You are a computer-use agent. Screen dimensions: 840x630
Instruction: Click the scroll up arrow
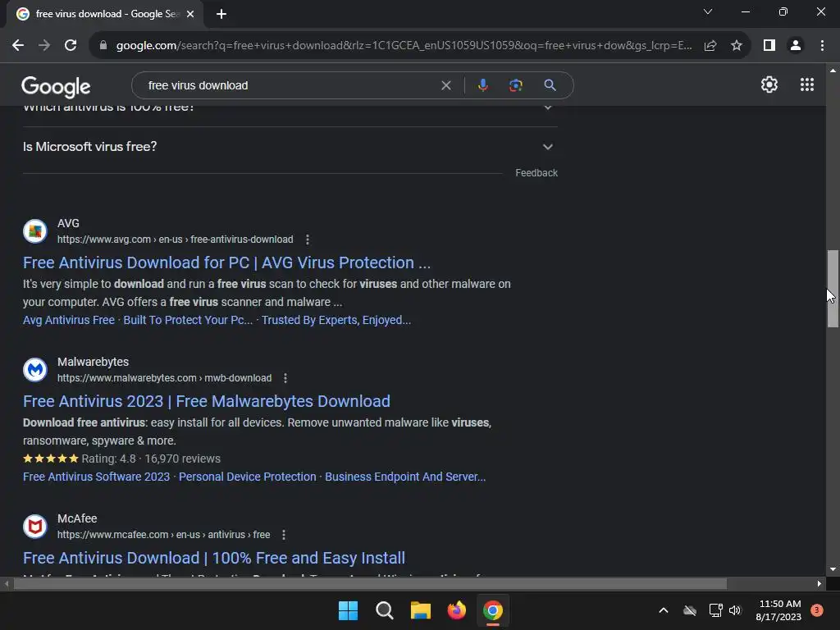[833, 71]
